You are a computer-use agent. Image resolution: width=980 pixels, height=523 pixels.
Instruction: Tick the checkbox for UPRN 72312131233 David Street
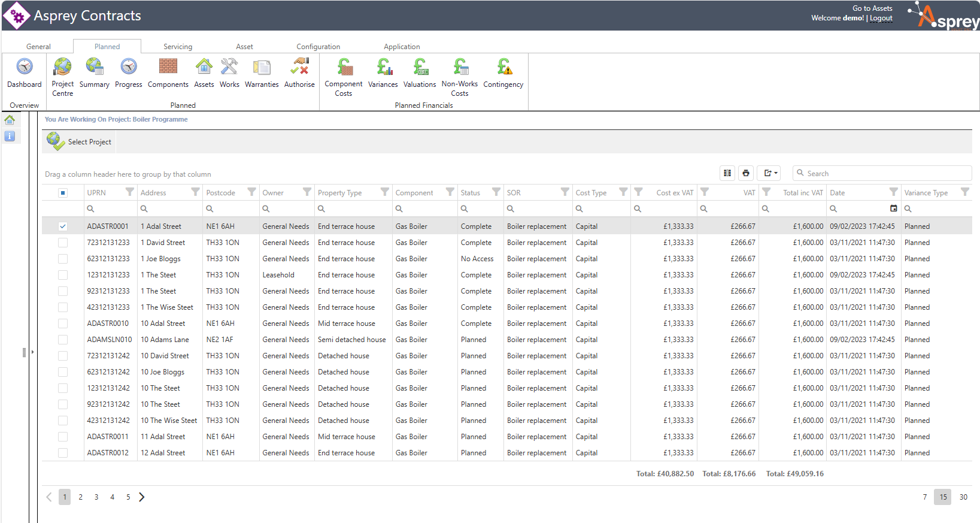pos(63,243)
